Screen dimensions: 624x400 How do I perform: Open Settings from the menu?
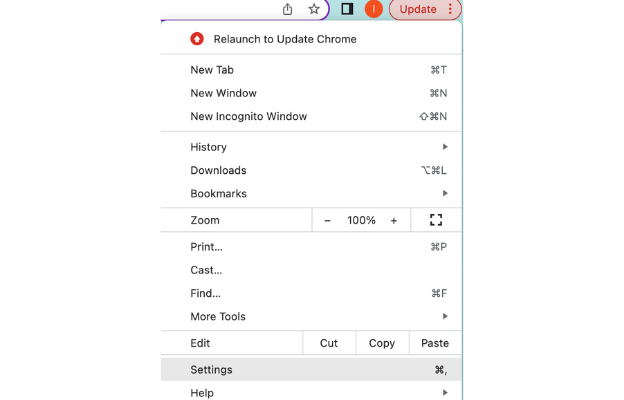(x=311, y=370)
